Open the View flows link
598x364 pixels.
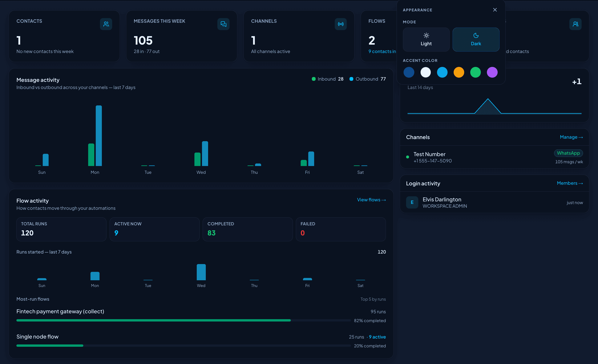(371, 200)
